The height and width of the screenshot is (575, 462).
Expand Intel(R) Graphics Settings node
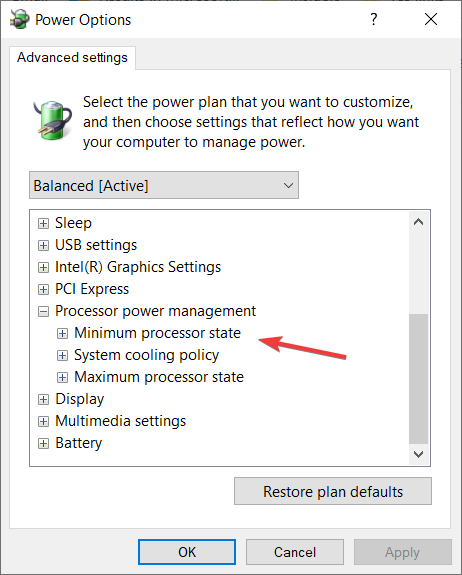[43, 267]
